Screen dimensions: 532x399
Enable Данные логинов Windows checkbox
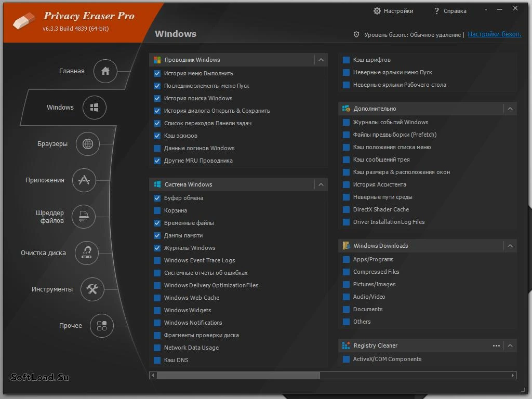coord(157,148)
